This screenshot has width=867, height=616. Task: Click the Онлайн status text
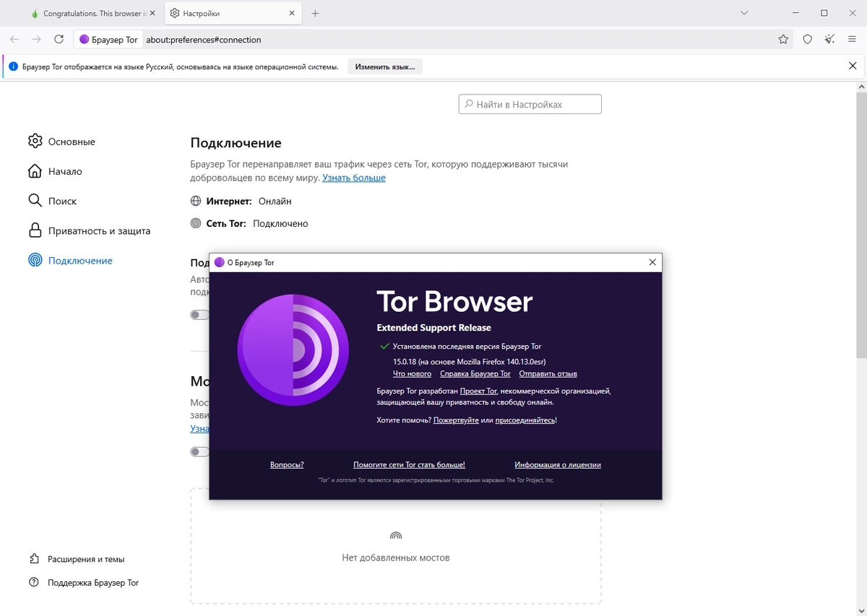click(275, 201)
